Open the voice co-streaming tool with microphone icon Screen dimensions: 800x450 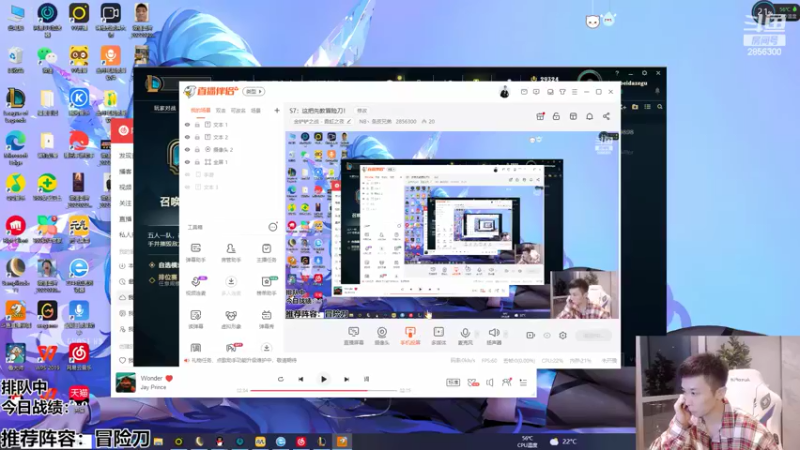tap(196, 285)
